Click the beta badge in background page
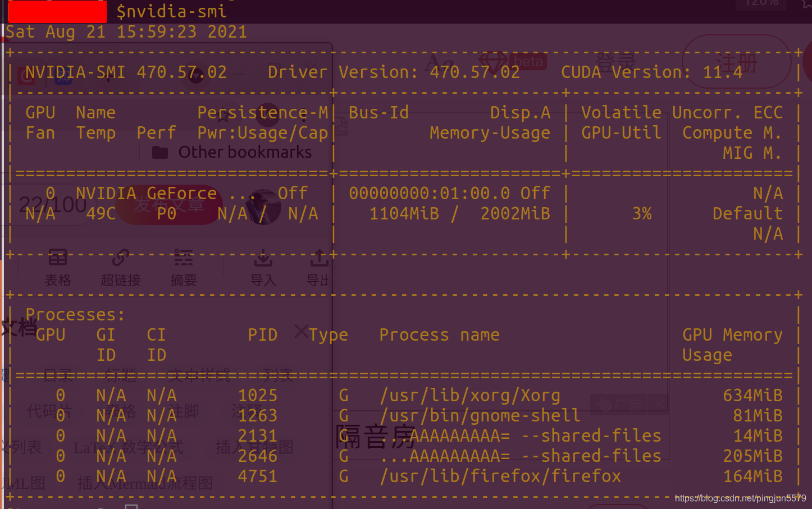The width and height of the screenshot is (812, 509). coord(528,62)
